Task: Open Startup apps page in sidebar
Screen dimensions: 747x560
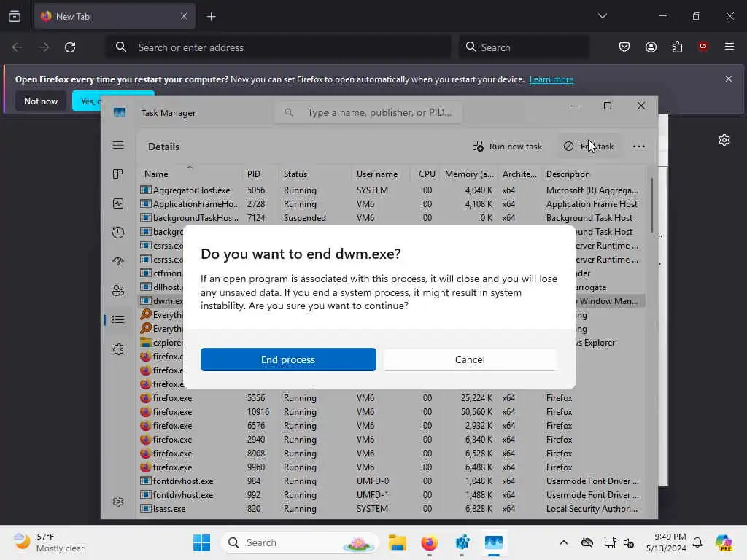Action: [x=118, y=262]
